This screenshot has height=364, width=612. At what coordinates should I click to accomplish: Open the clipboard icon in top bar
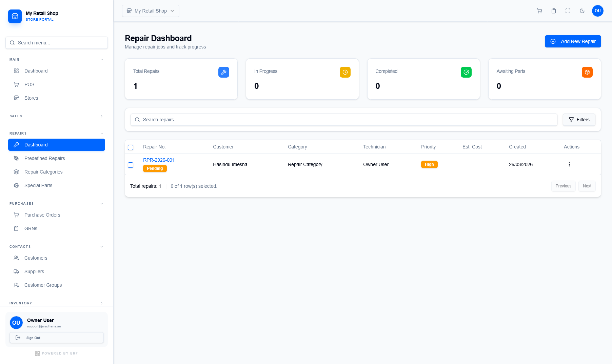pyautogui.click(x=554, y=11)
